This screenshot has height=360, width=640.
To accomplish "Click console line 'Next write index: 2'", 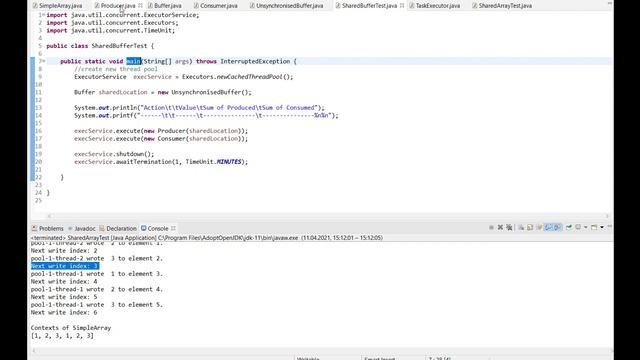I will click(64, 251).
